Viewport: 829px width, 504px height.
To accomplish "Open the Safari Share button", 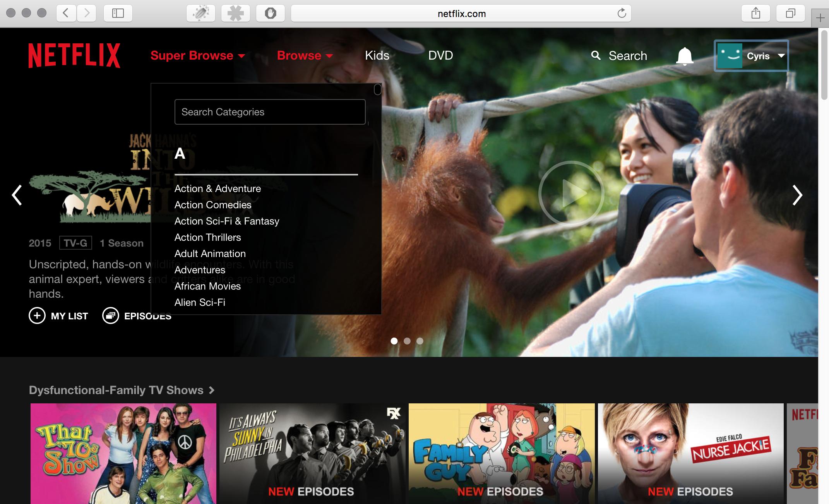I will click(x=756, y=14).
